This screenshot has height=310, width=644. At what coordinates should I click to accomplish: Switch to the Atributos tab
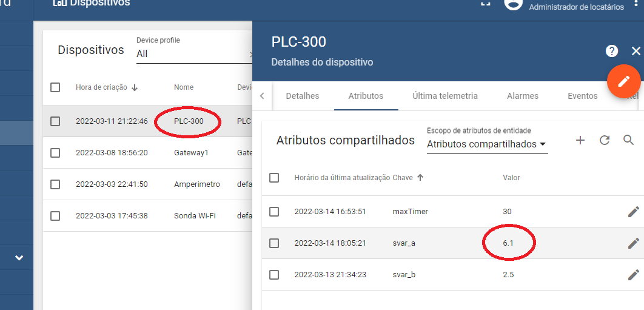tap(366, 96)
